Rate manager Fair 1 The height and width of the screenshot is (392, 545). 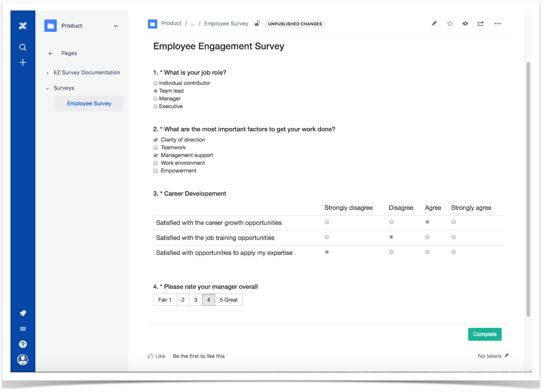[165, 300]
